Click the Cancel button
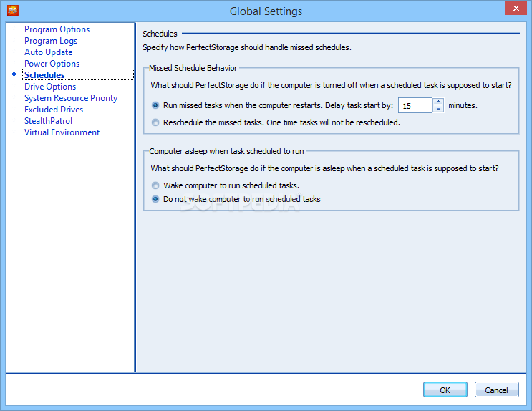This screenshot has width=532, height=411. tap(496, 390)
